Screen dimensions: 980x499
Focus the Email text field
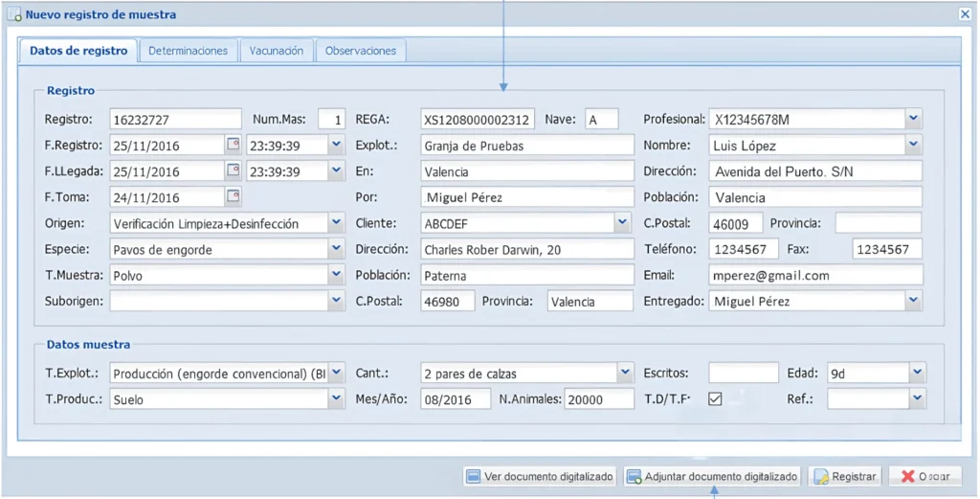click(x=814, y=275)
